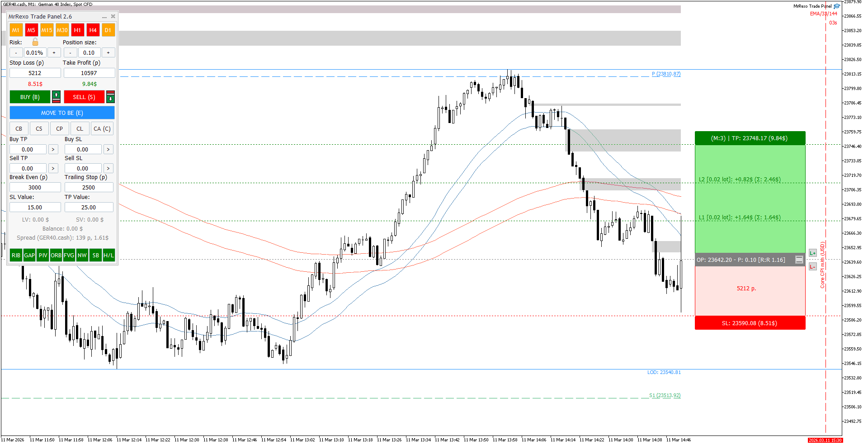Switch to the M5 timeframe
The height and width of the screenshot is (445, 868).
(31, 30)
